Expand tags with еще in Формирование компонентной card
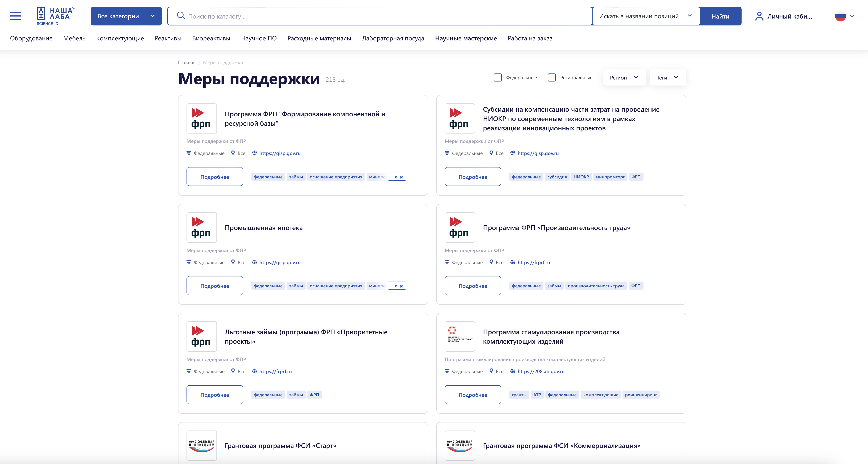This screenshot has height=464, width=868. pyautogui.click(x=397, y=177)
